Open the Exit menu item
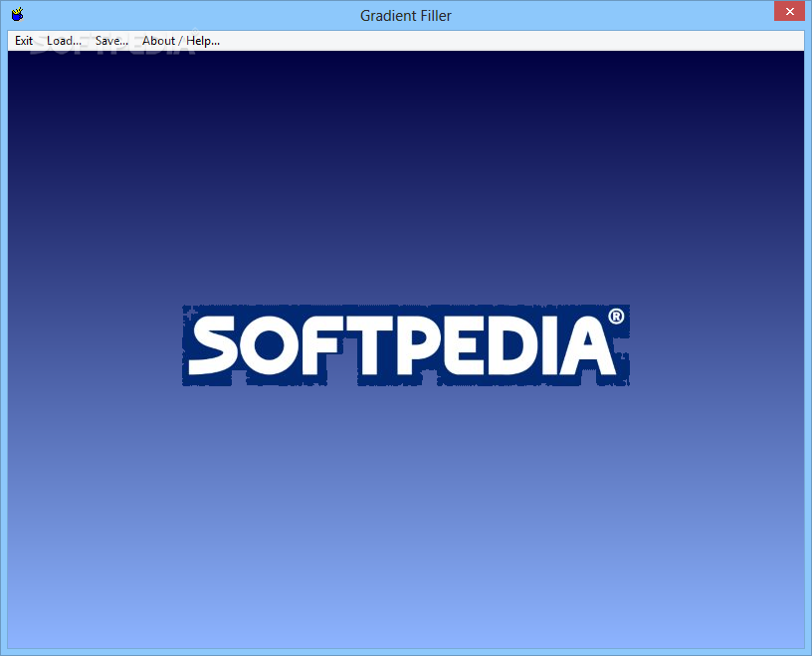 (x=24, y=41)
